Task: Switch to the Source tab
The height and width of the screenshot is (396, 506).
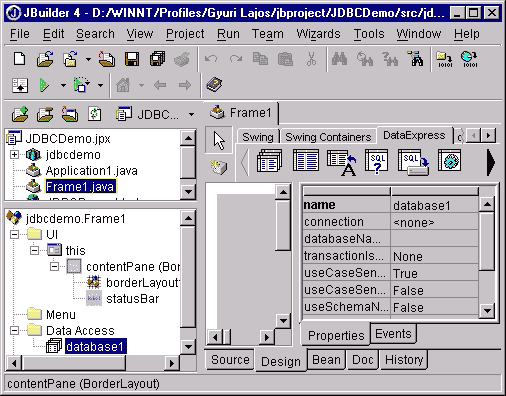Action: [x=230, y=360]
